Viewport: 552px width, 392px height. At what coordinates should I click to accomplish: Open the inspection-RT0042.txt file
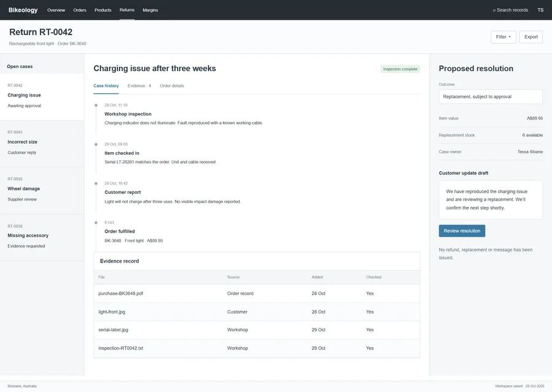121,348
